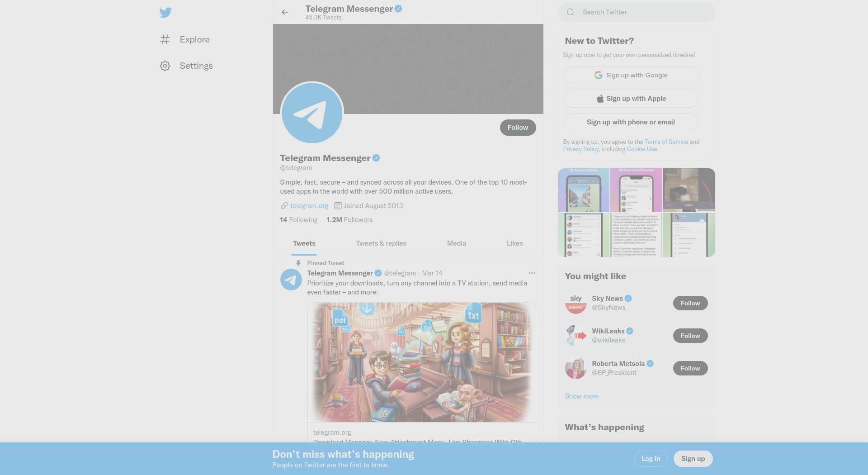Open the Privacy Policy link
This screenshot has width=868, height=475.
(580, 149)
